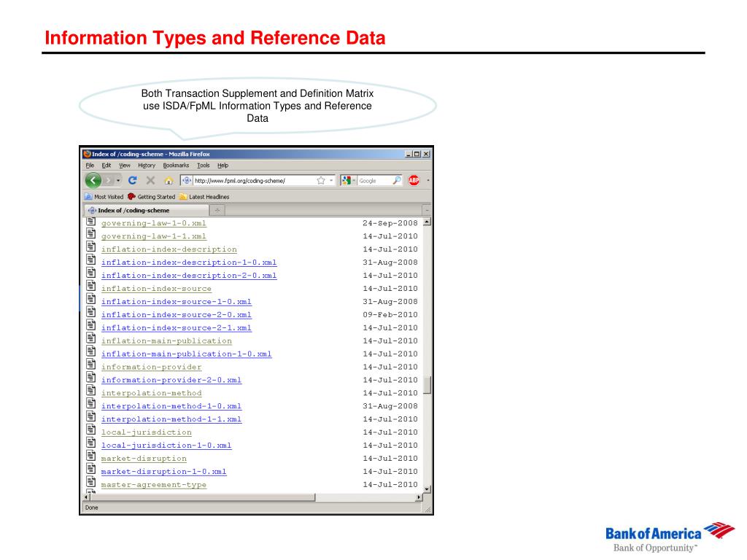Bookmark this page with the star icon

[x=321, y=181]
